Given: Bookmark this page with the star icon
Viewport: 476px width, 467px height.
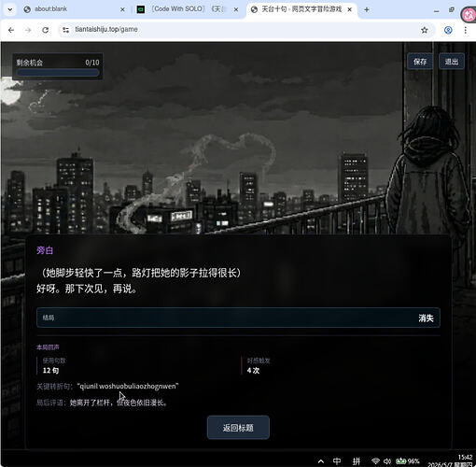Looking at the screenshot, I should [x=425, y=30].
